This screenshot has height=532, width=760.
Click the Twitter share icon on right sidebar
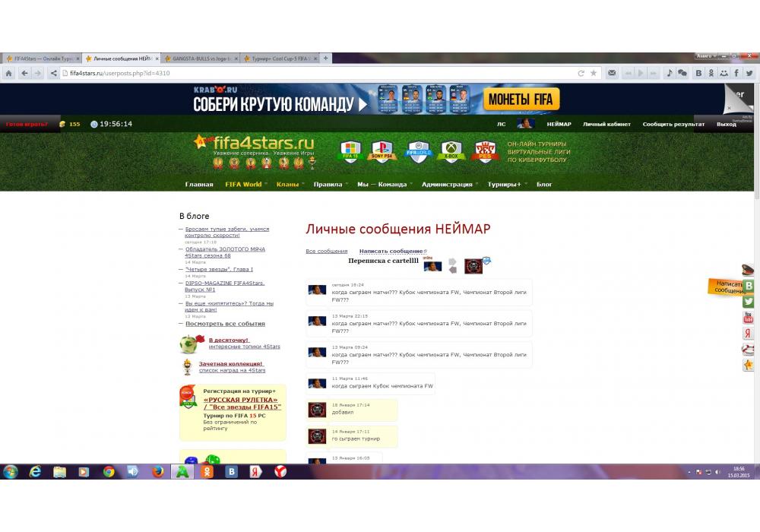(x=749, y=302)
